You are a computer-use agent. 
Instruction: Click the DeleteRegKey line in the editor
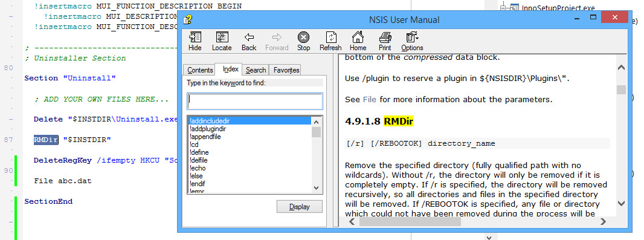[x=106, y=160]
